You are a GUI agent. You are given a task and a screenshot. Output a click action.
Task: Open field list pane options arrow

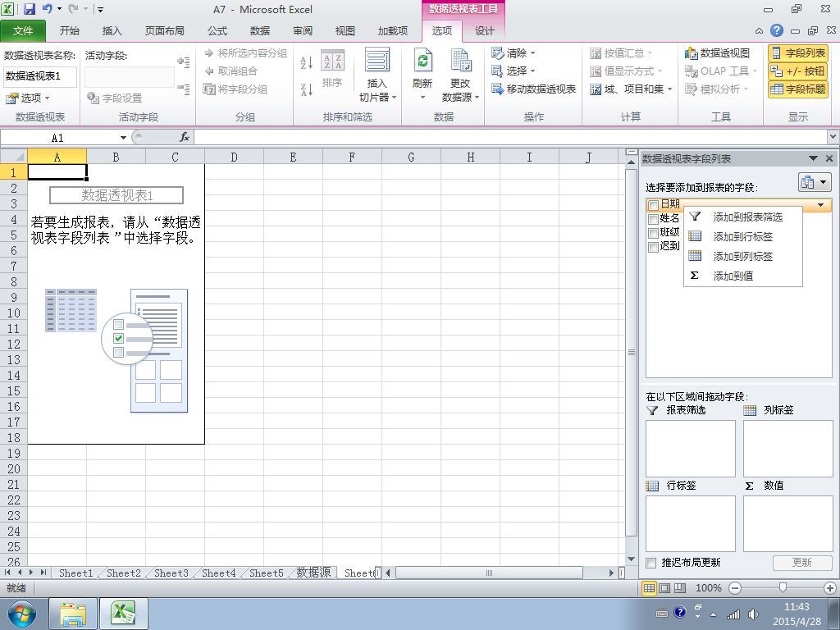813,158
